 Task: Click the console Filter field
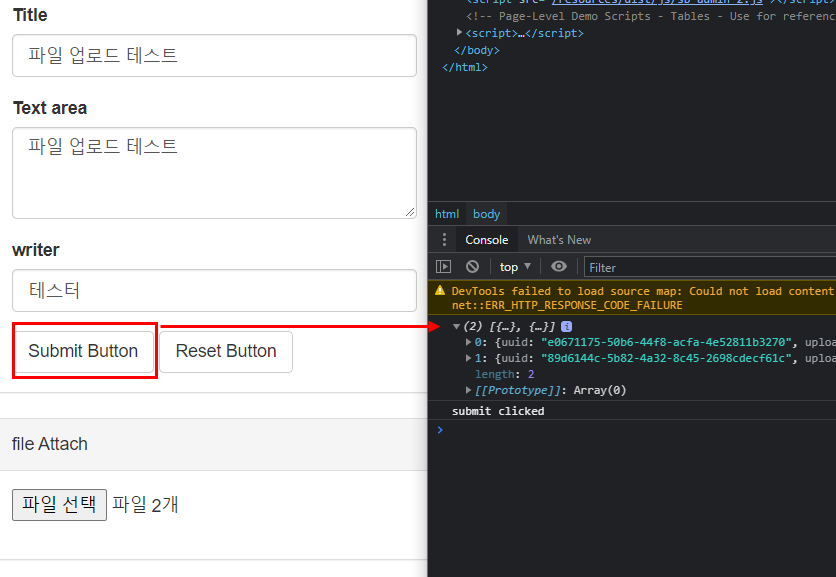(x=710, y=267)
